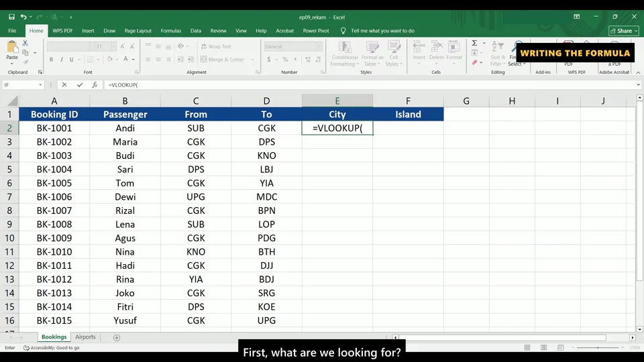Select cell A5 with BK-1004
Screen dimensions: 644x362
54,169
